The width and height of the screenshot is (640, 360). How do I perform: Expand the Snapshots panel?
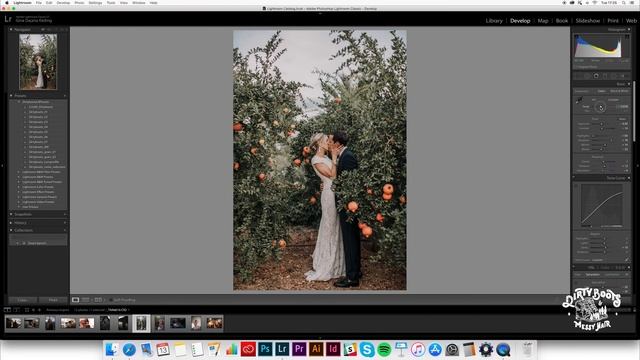(11, 214)
